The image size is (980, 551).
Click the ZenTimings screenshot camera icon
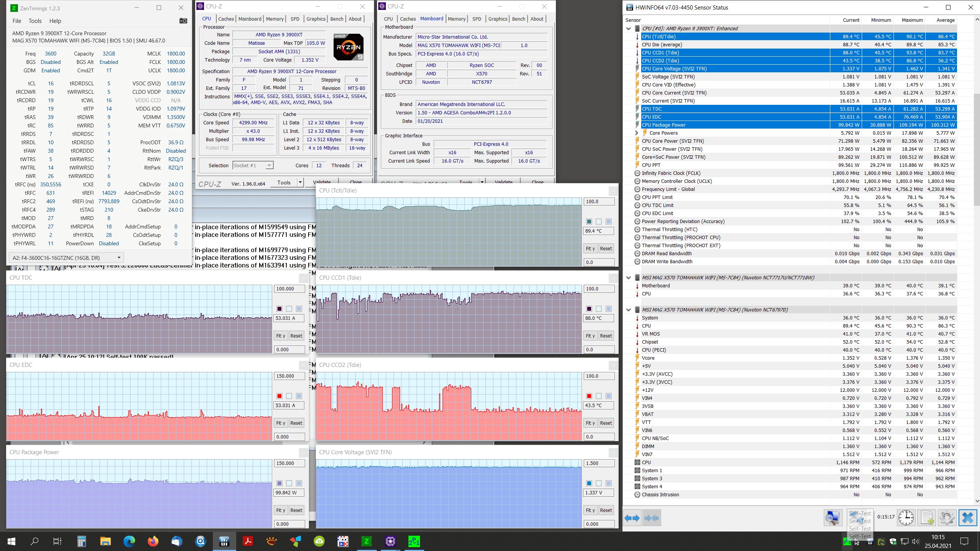[183, 21]
